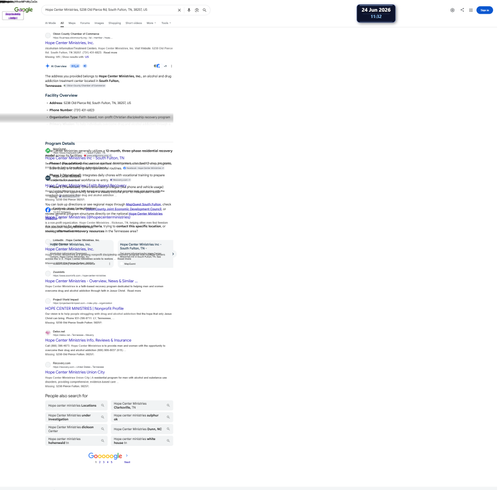Click the date widget showing 24 Jun 2026

tap(376, 13)
